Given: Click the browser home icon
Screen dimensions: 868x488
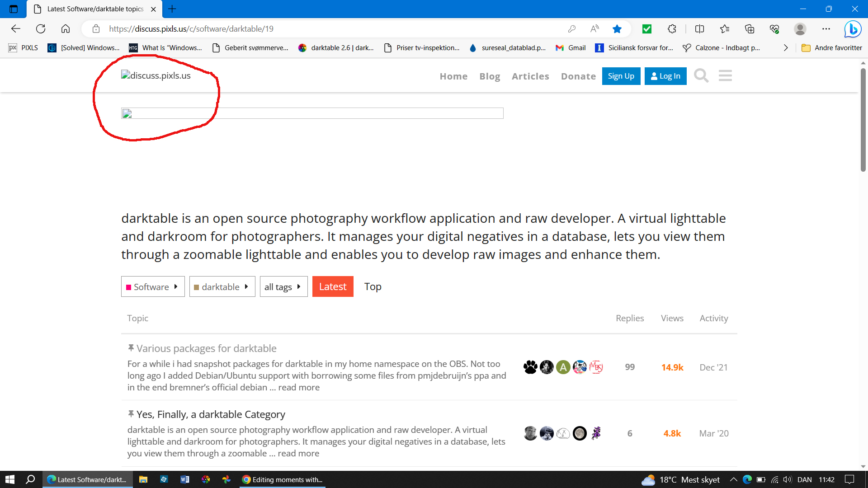Looking at the screenshot, I should (x=66, y=29).
